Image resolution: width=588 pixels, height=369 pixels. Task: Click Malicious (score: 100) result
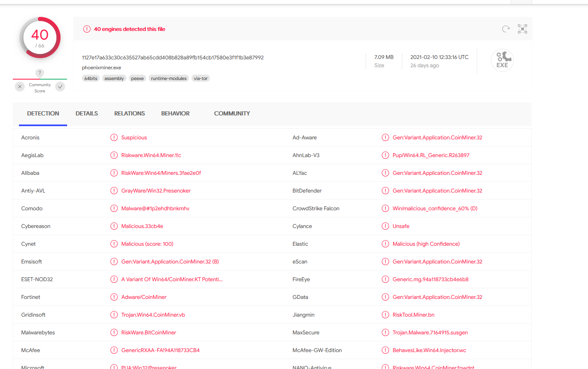click(x=147, y=244)
